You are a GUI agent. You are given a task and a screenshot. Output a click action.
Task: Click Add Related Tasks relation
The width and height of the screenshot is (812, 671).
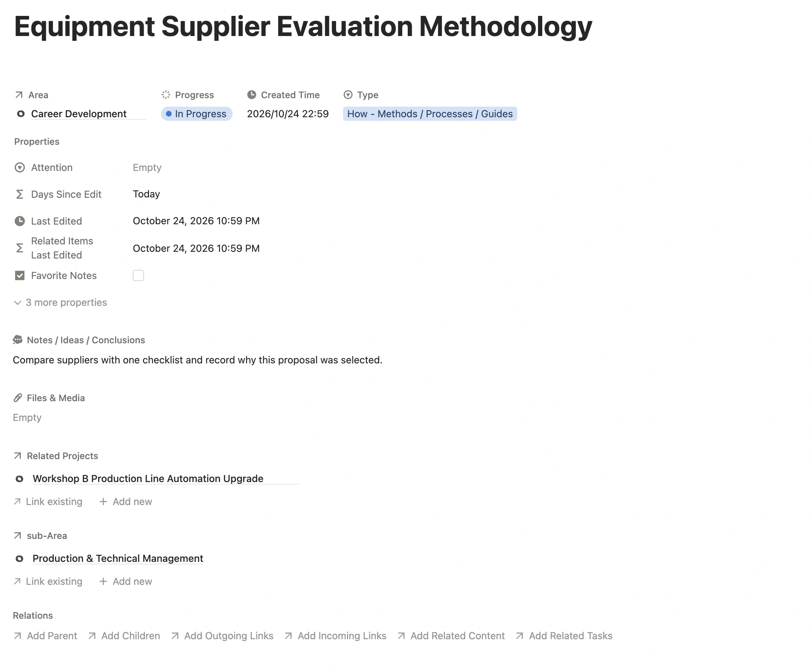(x=564, y=636)
